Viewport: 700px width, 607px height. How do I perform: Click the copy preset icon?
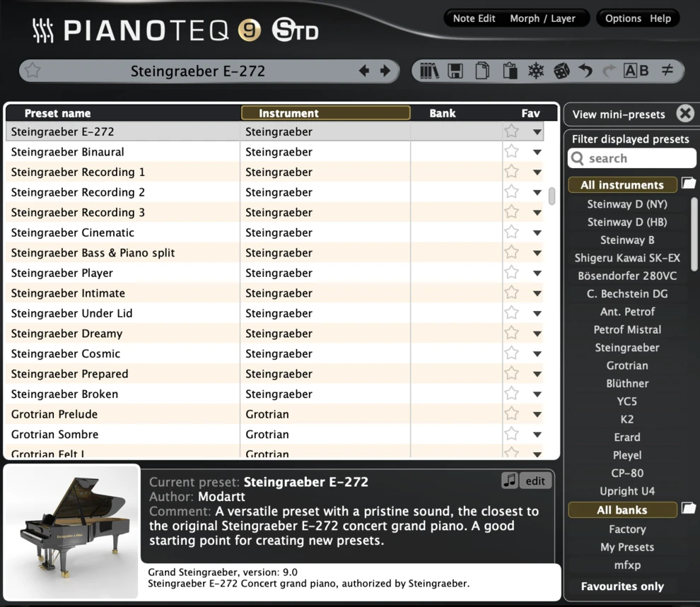click(x=482, y=71)
